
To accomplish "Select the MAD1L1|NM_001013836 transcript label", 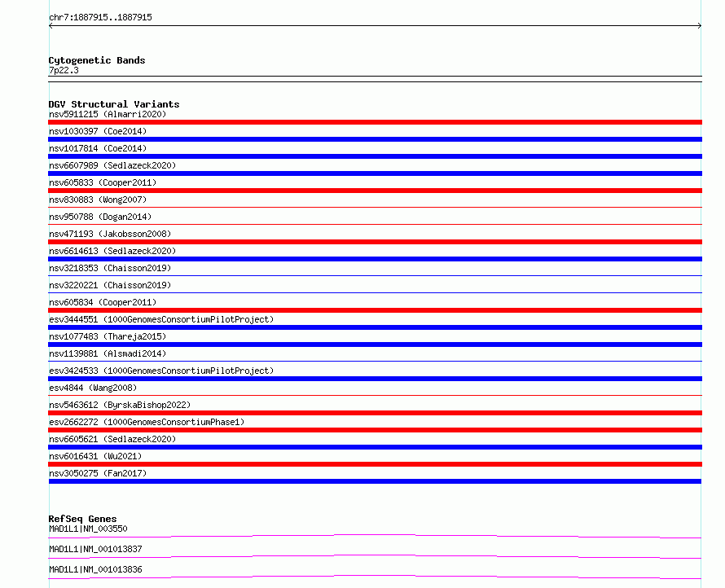I will 95,569.
